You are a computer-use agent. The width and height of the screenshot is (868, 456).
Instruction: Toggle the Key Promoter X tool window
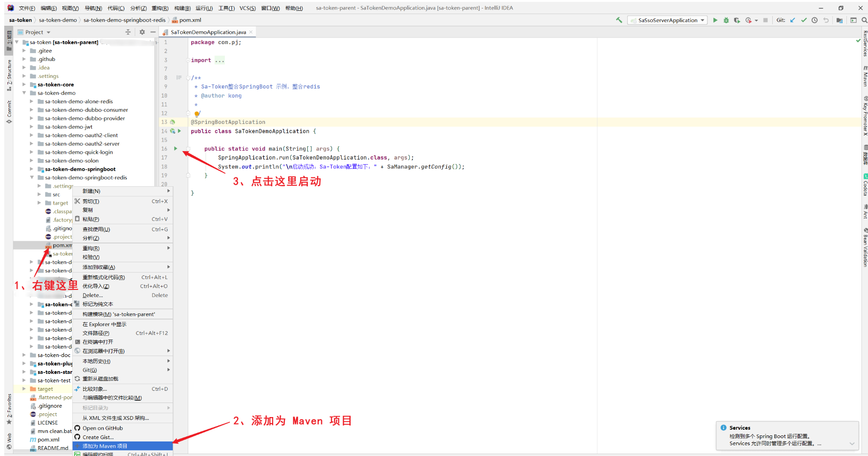tap(865, 116)
